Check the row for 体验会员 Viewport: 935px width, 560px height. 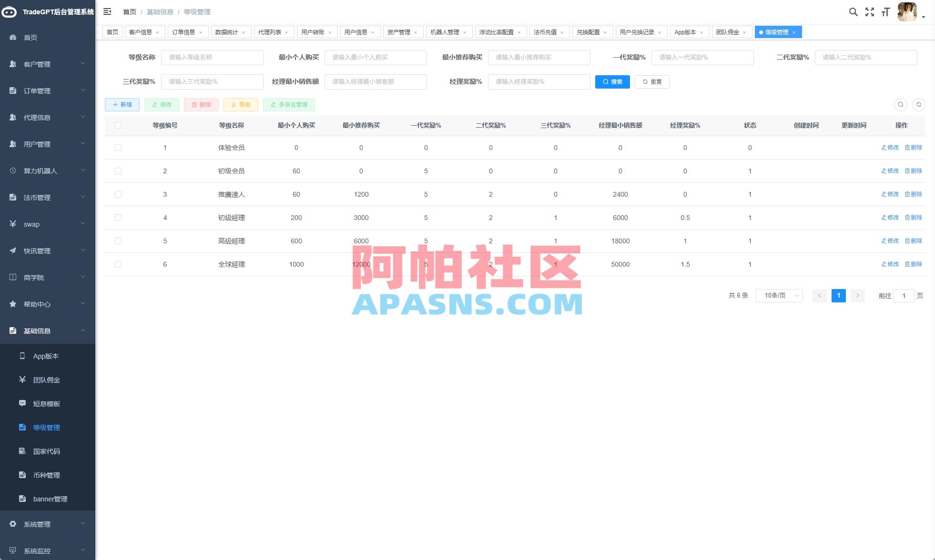click(x=118, y=148)
